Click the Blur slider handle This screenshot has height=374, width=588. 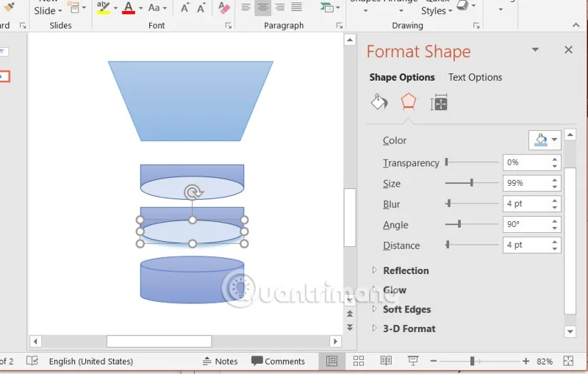click(x=448, y=204)
